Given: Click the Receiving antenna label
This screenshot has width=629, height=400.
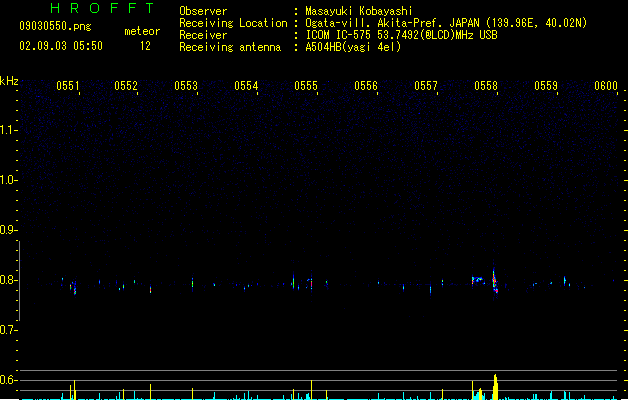Looking at the screenshot, I should coord(230,47).
